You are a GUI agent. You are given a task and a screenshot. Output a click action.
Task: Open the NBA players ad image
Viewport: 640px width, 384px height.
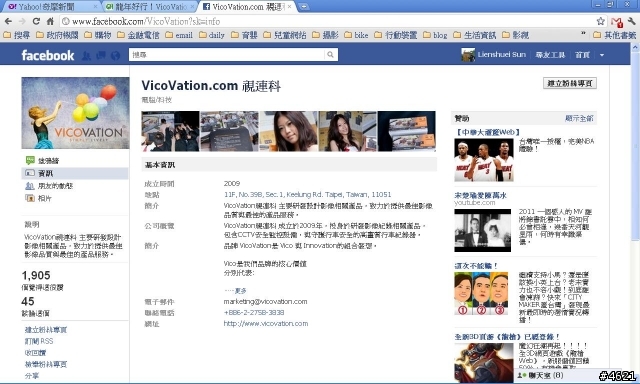click(x=484, y=160)
